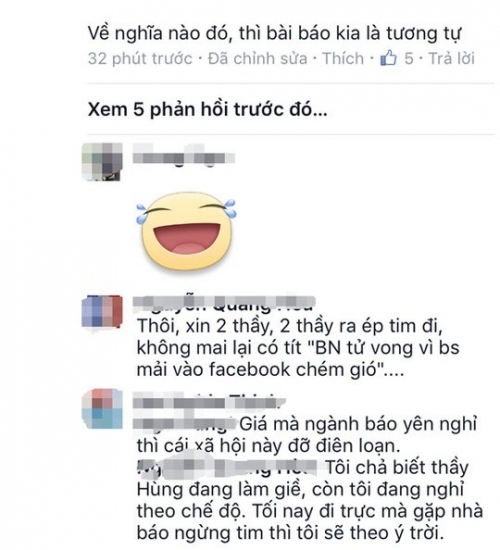Click the text 'báo ngừng tim thì tôi sẽ theo ý trời'

point(290,533)
